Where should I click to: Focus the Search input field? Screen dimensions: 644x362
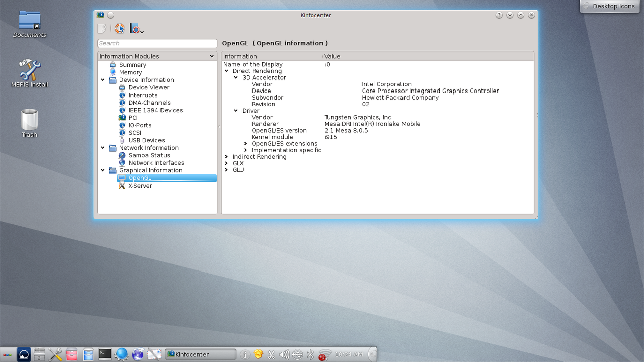[x=157, y=43]
